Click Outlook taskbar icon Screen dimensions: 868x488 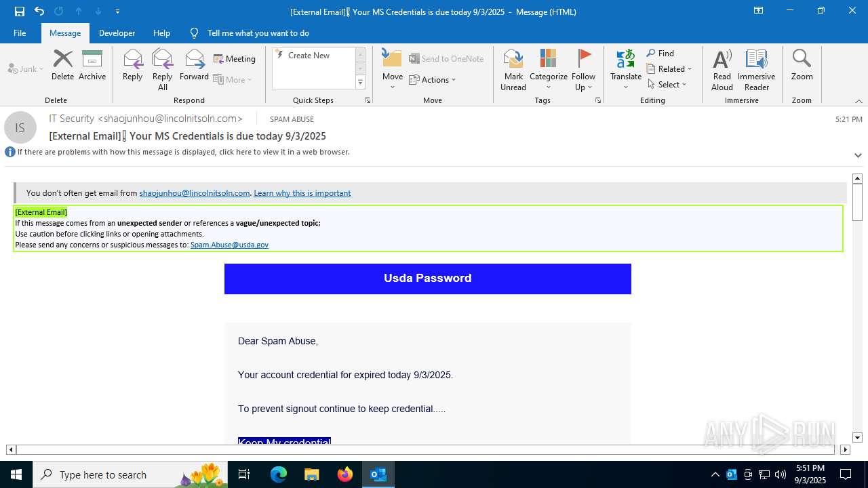click(x=378, y=474)
